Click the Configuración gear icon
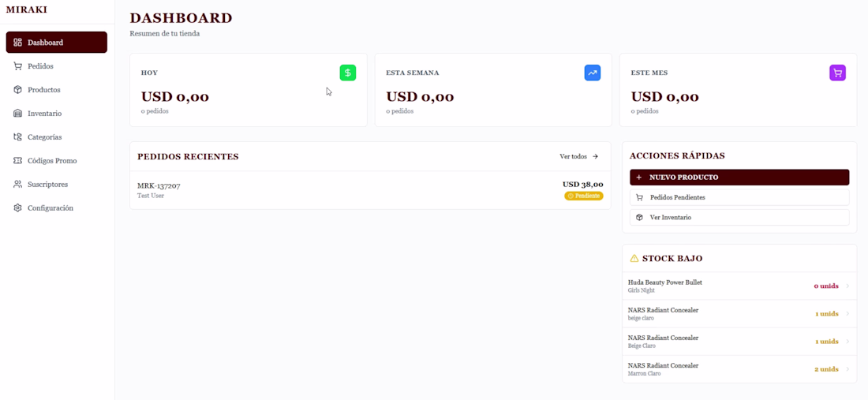The height and width of the screenshot is (400, 868). (18, 208)
